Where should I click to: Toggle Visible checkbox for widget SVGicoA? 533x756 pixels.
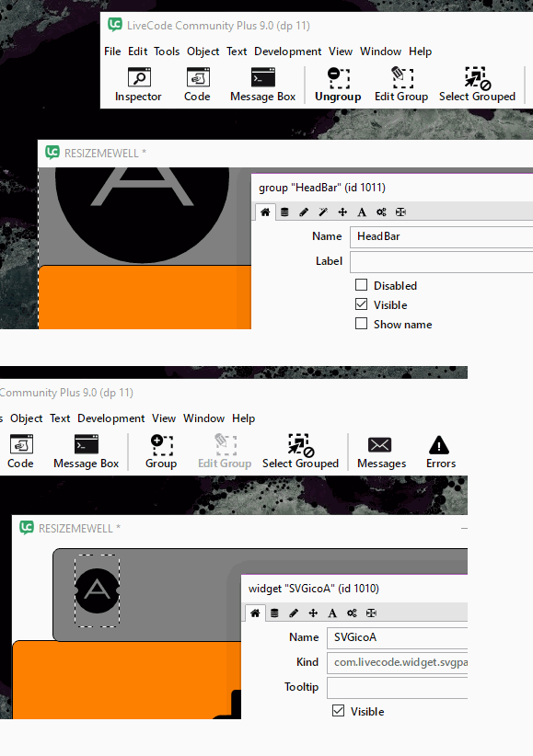tap(339, 711)
